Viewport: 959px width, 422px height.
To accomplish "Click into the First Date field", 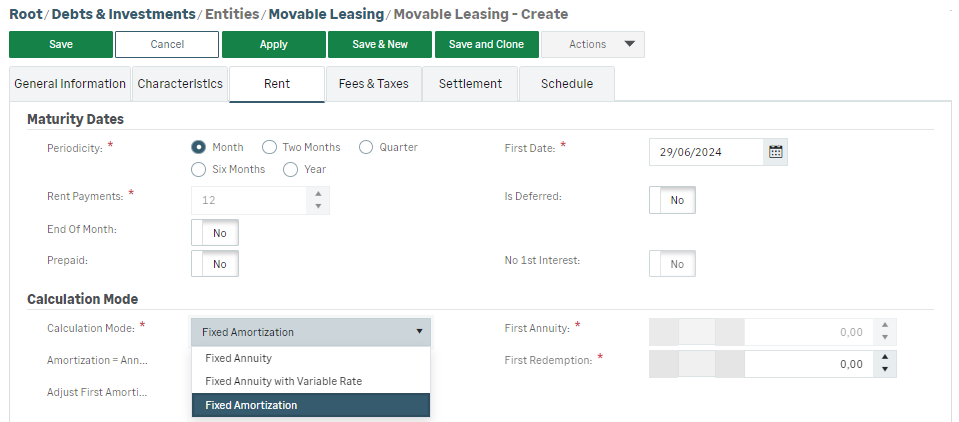I will point(705,152).
